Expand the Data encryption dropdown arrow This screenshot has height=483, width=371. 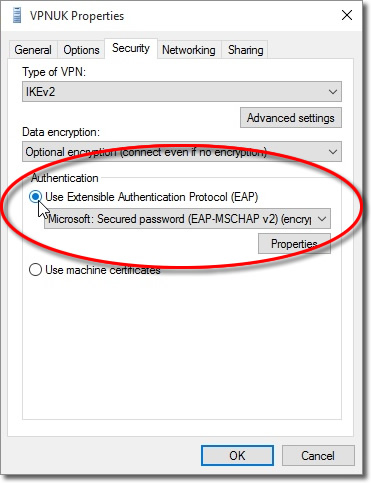click(x=332, y=152)
